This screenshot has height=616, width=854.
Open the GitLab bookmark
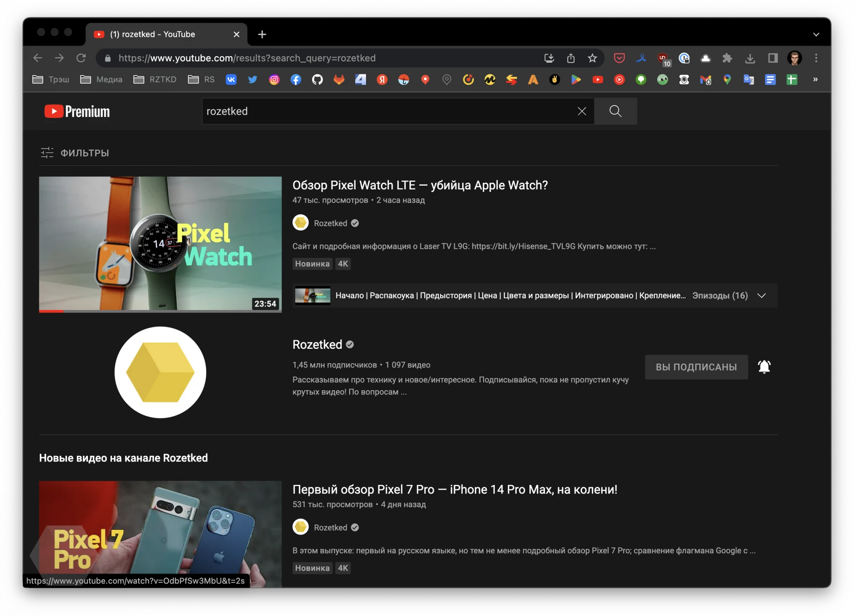(x=339, y=79)
